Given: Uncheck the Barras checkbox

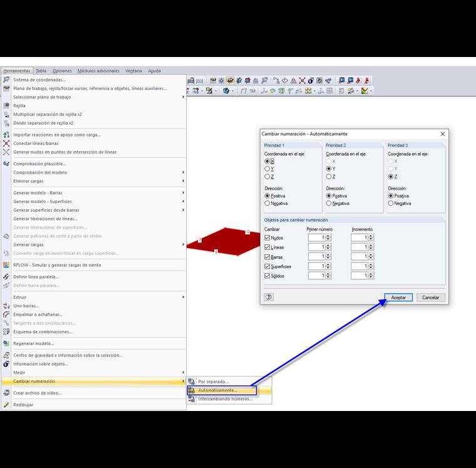Looking at the screenshot, I should coord(267,257).
